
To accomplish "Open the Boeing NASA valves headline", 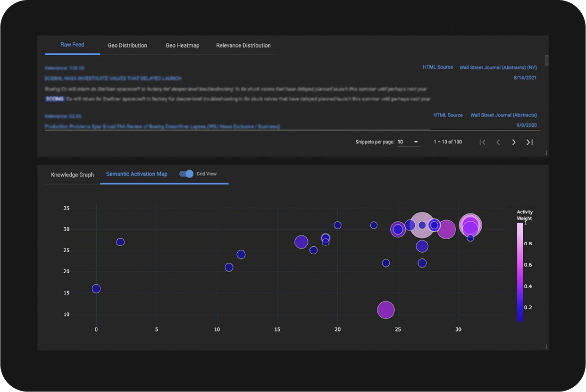I will click(x=113, y=78).
